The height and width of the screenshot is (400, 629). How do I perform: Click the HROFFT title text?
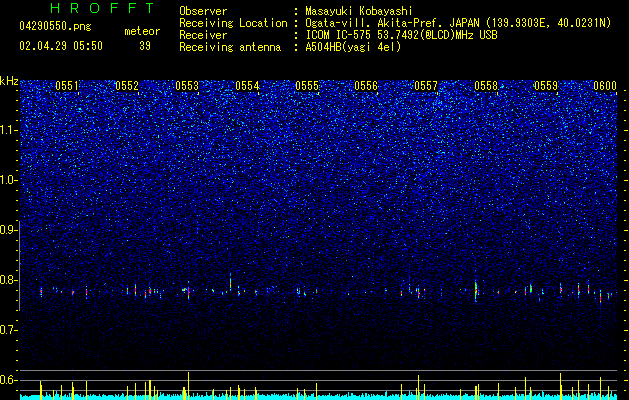[x=103, y=8]
